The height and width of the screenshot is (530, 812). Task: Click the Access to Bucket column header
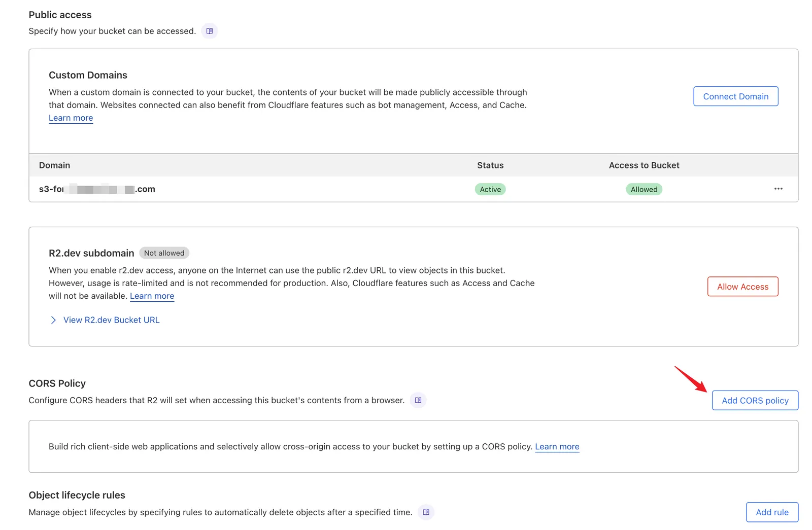[x=644, y=165]
